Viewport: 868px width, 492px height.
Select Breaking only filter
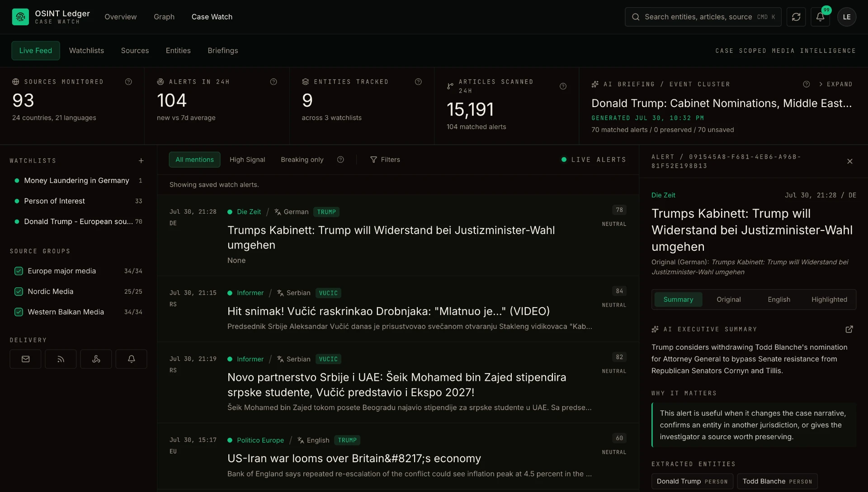click(302, 159)
